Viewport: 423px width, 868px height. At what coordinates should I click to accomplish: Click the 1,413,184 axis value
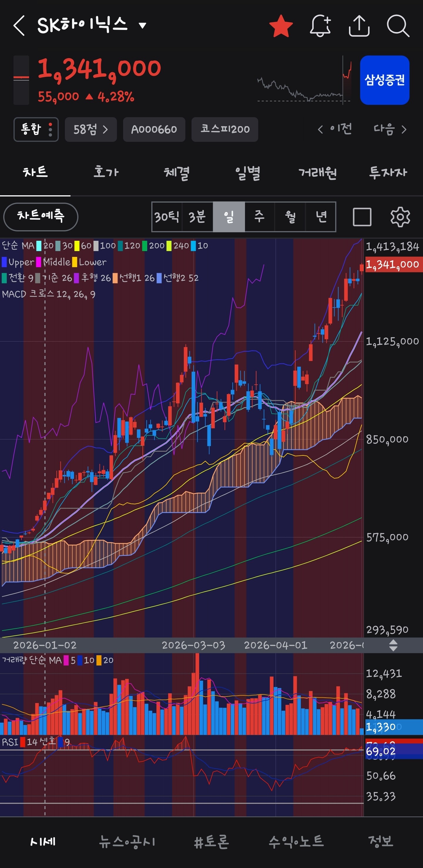tap(392, 247)
